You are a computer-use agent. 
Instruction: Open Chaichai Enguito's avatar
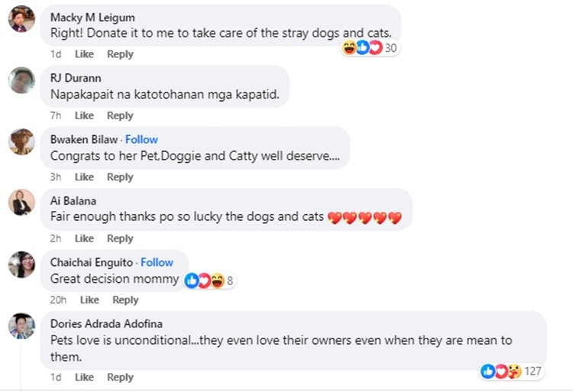click(x=21, y=264)
